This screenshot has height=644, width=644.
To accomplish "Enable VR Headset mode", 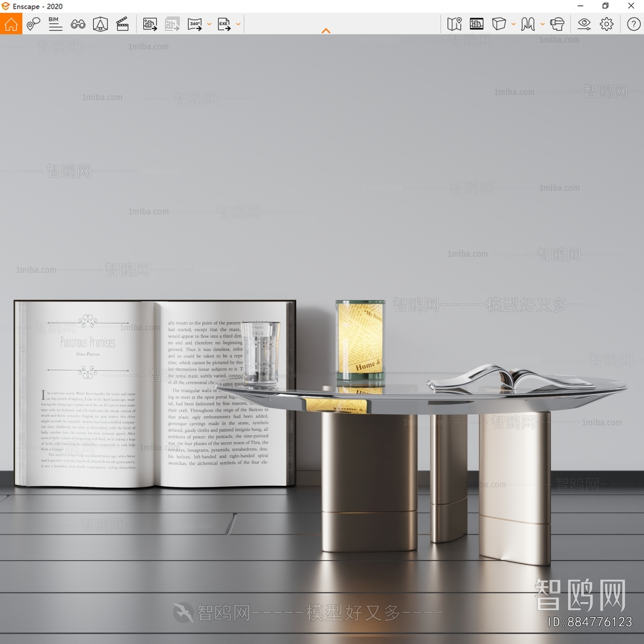I will click(557, 24).
